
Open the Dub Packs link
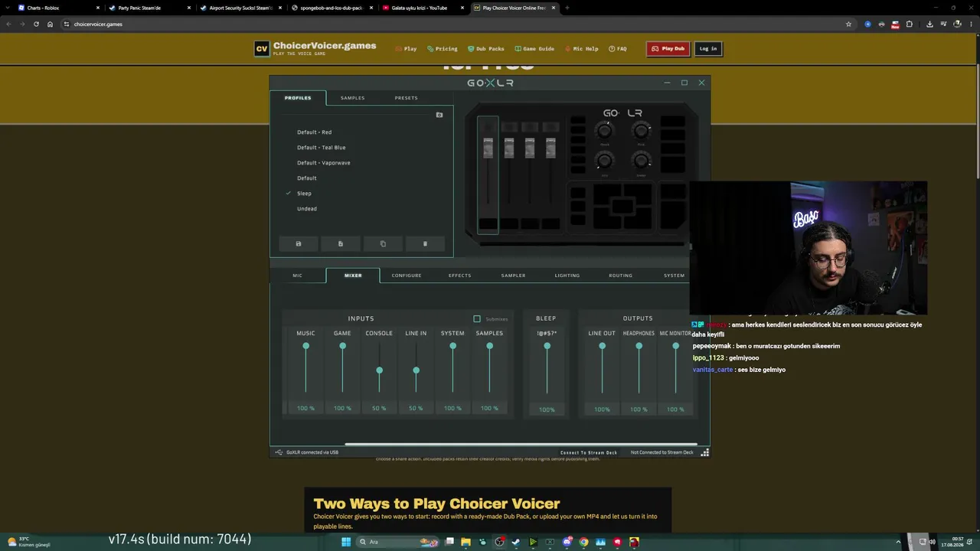[486, 49]
